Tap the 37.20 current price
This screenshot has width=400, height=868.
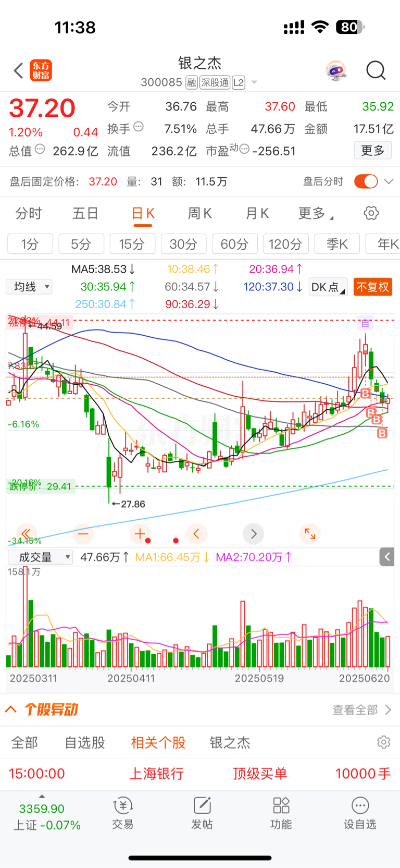coord(42,108)
